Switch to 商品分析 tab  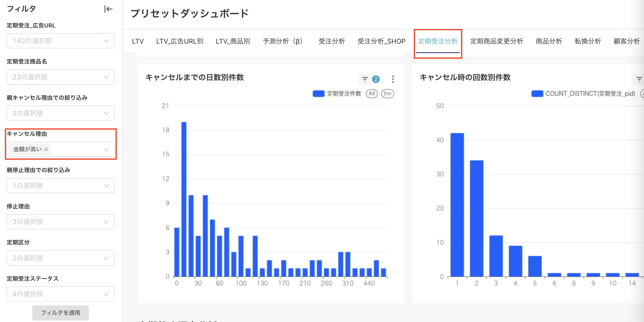tap(549, 41)
